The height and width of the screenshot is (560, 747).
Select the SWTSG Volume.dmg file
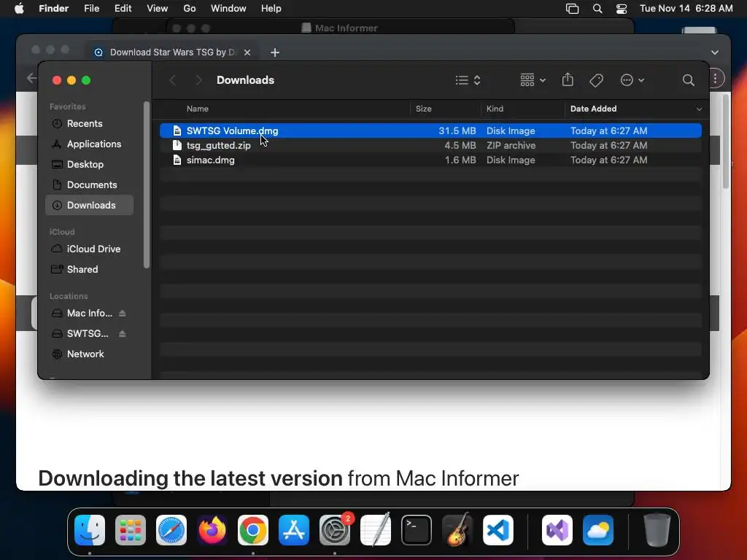tap(430, 131)
